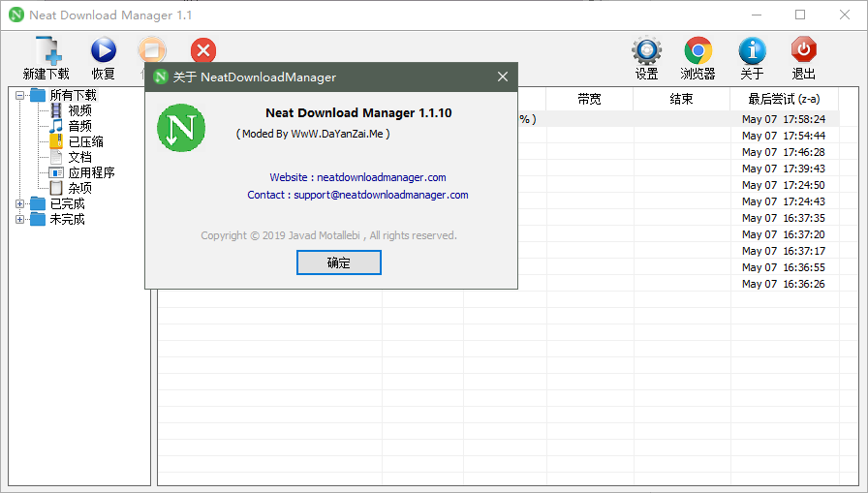This screenshot has width=868, height=493.
Task: Click support@neatdownloadmanager.com contact link
Action: click(381, 195)
